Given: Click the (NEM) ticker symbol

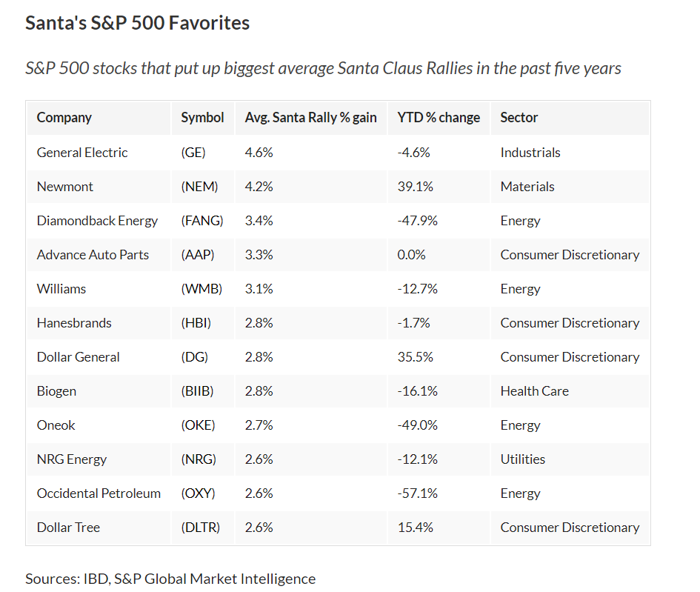Looking at the screenshot, I should click(x=199, y=187).
